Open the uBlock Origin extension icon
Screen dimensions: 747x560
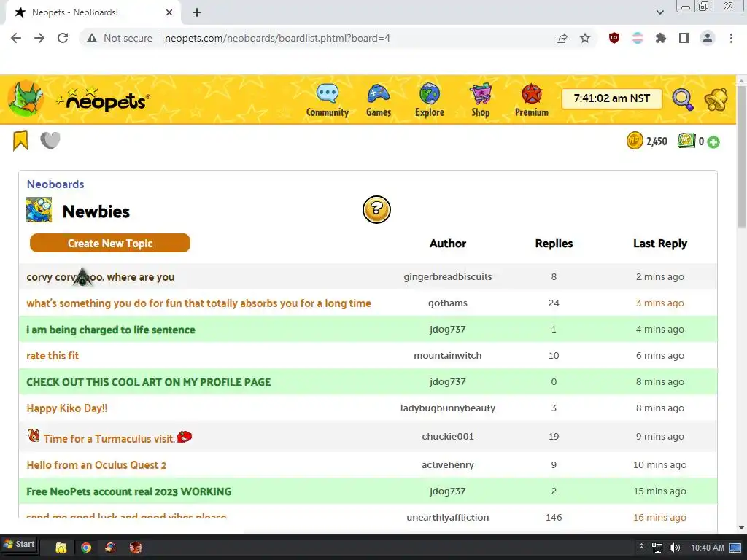pyautogui.click(x=614, y=38)
